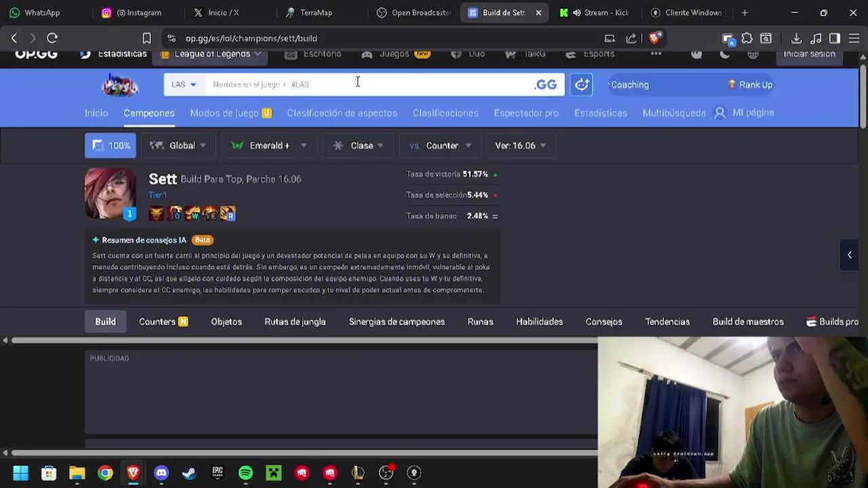Open the Juegos link in the top bar
Viewport: 868px width, 488px height.
click(395, 54)
